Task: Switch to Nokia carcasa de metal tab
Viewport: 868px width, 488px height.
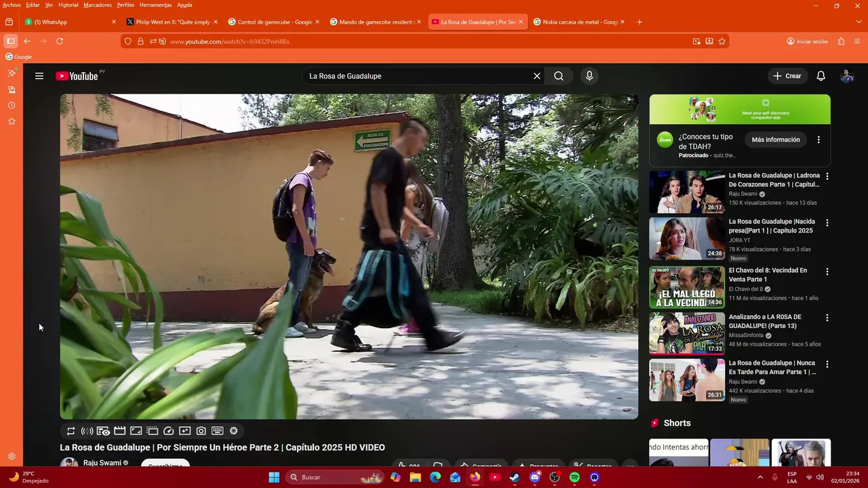Action: 579,22
